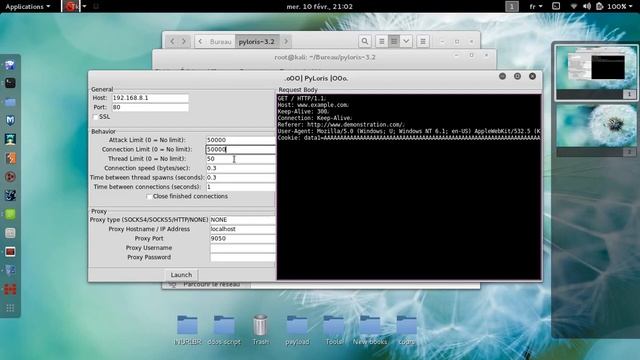Open file manager hamburger menu

[423, 41]
